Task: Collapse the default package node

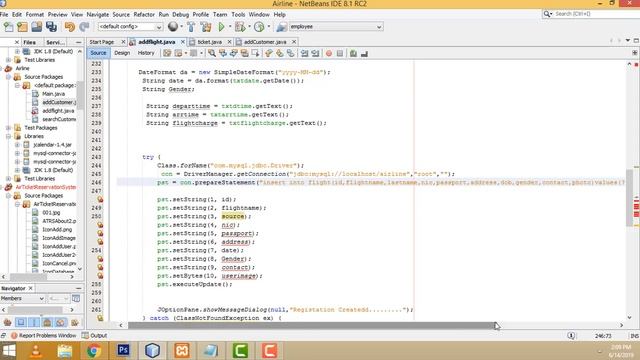Action: [17, 85]
